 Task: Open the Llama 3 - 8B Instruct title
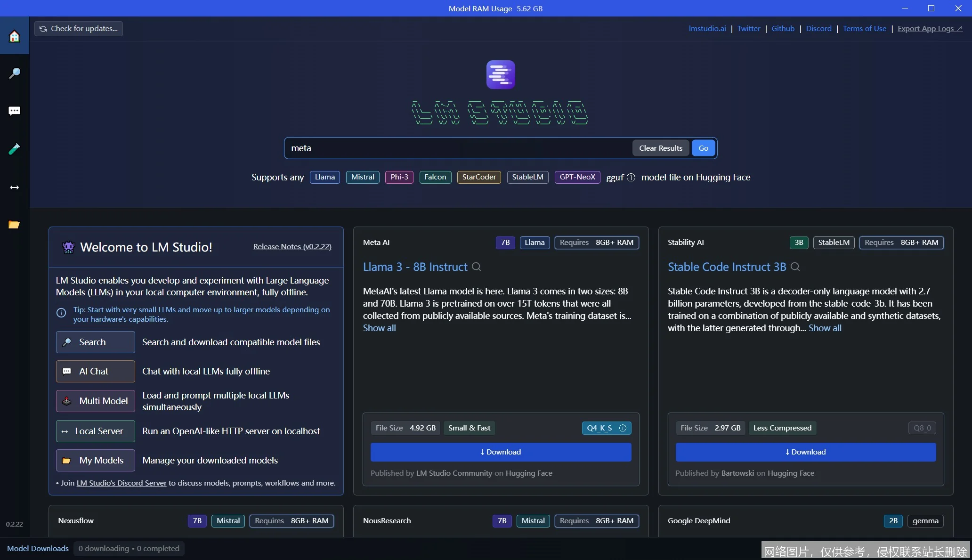(x=415, y=267)
